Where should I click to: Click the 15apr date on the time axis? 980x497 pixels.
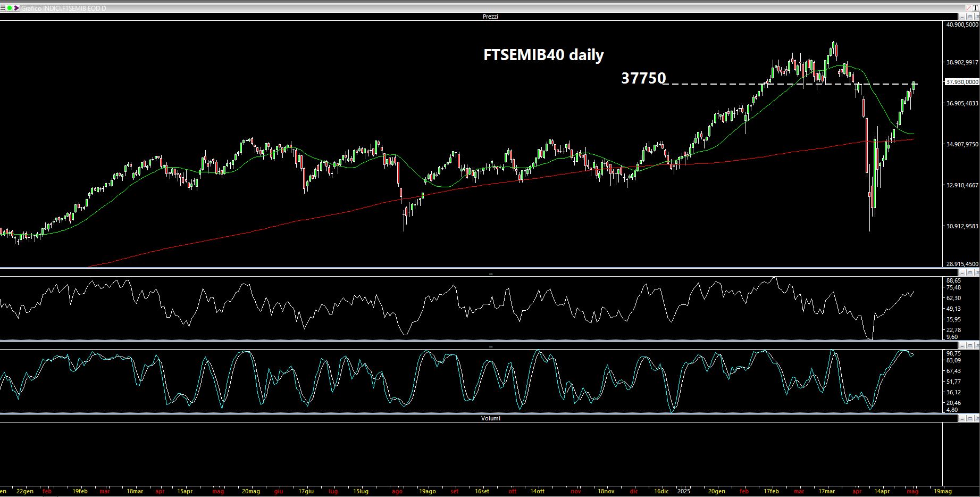(185, 491)
